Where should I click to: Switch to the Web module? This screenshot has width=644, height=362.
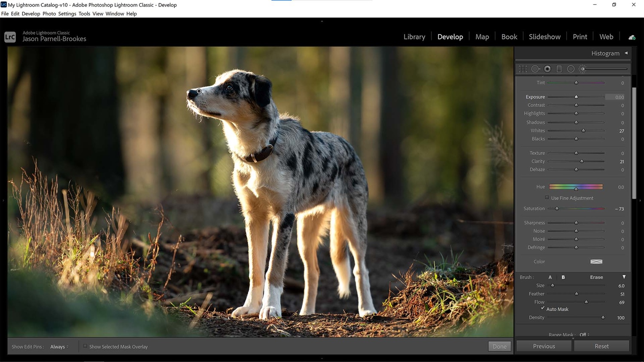606,37
